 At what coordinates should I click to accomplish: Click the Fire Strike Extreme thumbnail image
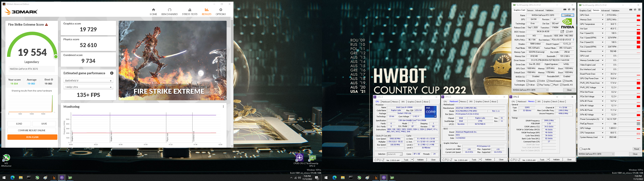[x=173, y=61]
